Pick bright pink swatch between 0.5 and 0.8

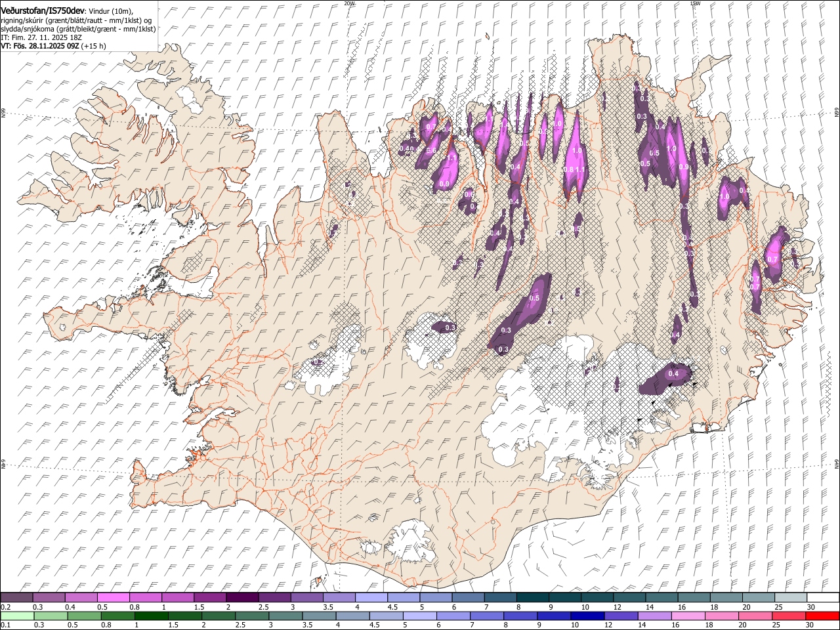click(x=113, y=598)
